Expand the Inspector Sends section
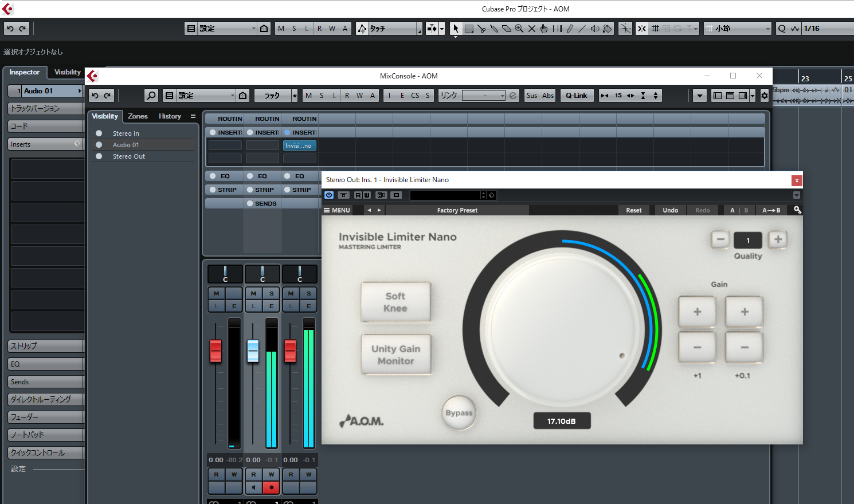854x504 pixels. click(46, 381)
